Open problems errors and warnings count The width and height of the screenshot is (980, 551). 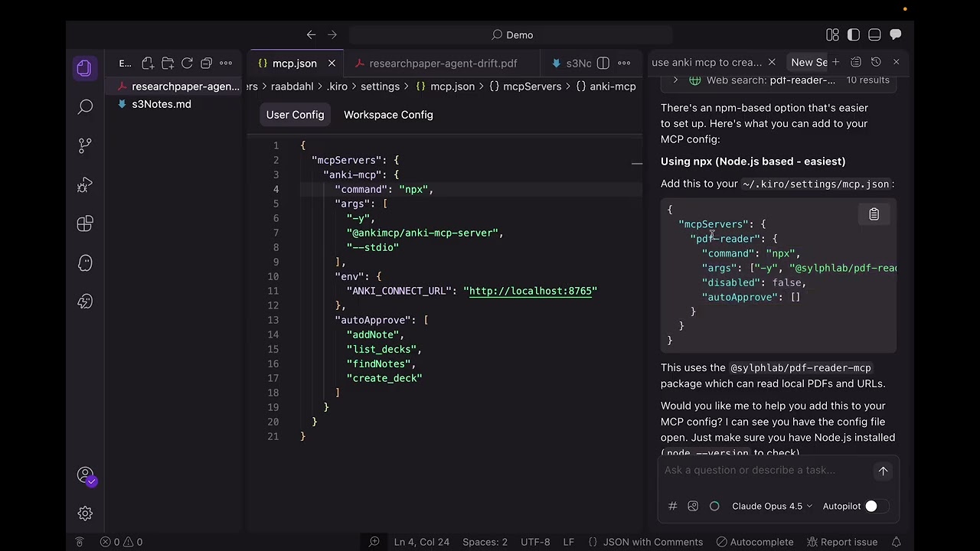(121, 542)
